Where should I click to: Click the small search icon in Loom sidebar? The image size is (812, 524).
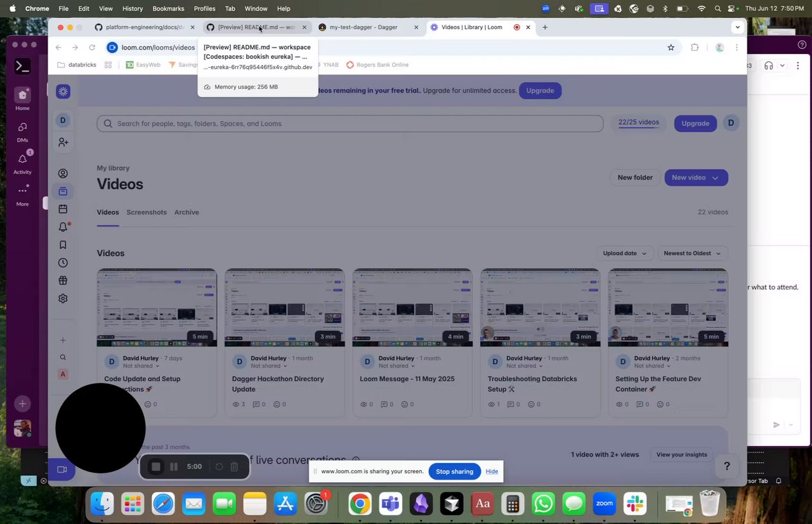coord(63,357)
